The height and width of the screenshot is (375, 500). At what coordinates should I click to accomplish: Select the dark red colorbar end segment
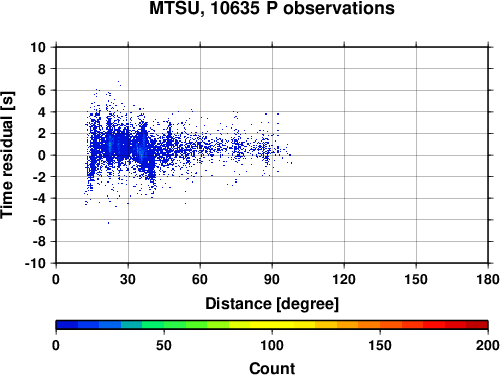[x=477, y=325]
